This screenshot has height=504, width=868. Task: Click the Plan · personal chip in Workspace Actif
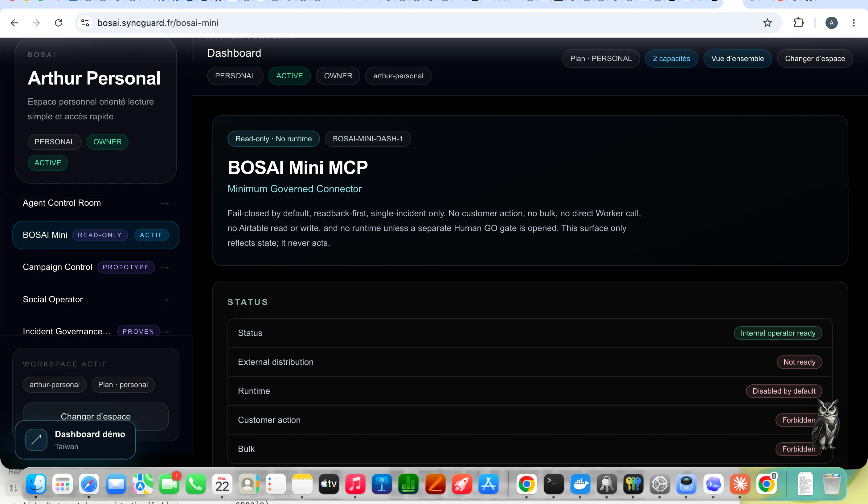[123, 385]
